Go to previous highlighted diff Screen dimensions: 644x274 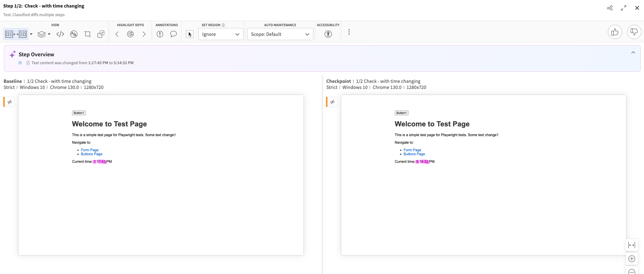click(x=117, y=34)
